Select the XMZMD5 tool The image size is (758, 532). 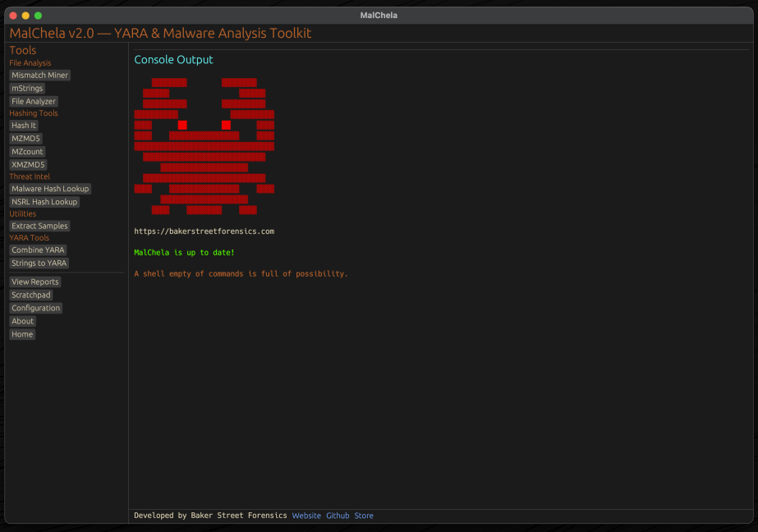(x=28, y=165)
